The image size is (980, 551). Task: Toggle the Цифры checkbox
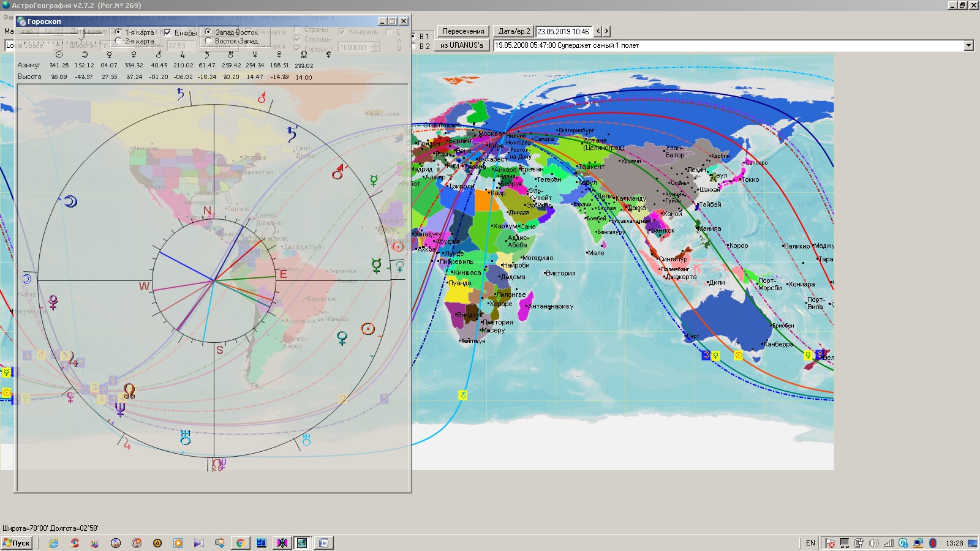[x=168, y=32]
